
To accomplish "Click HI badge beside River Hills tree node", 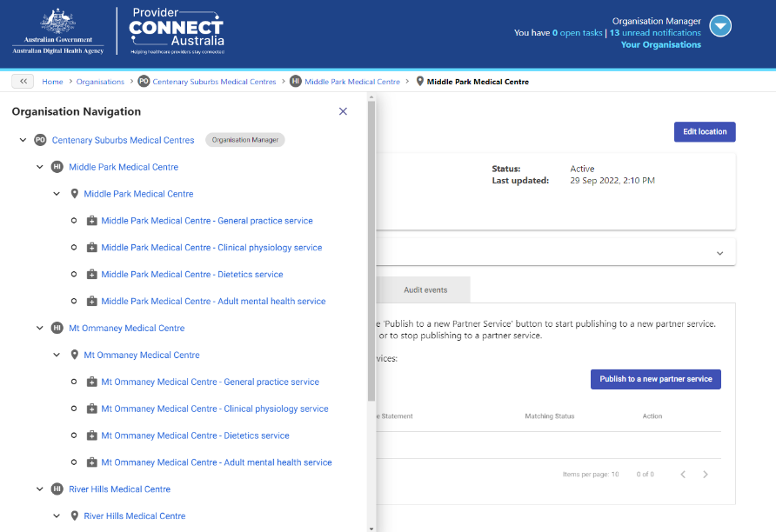I will 57,489.
